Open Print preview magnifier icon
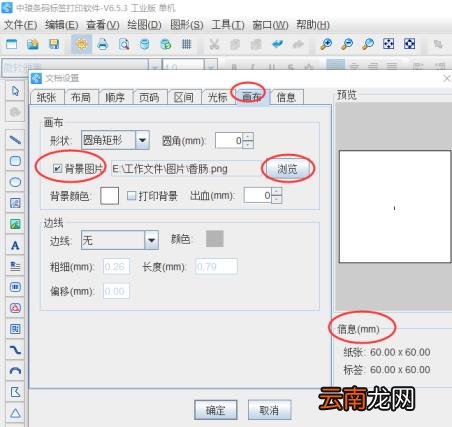 pos(124,44)
